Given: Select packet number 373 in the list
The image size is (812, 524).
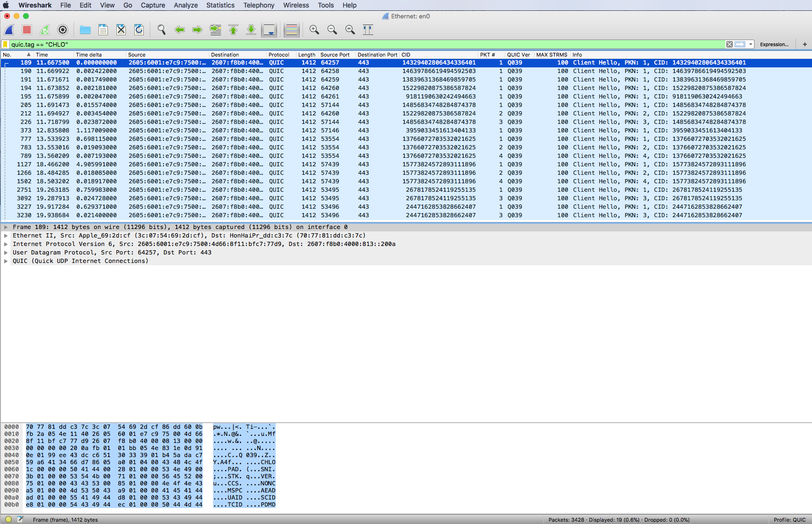Looking at the screenshot, I should 189,130.
